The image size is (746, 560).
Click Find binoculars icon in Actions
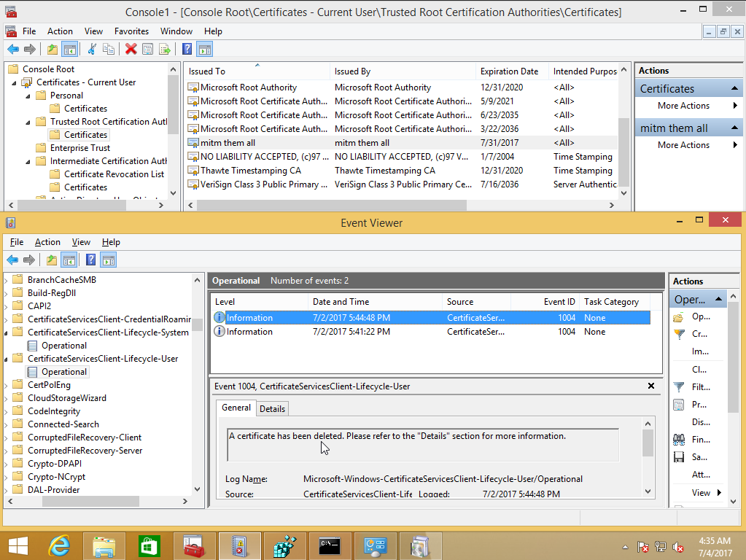(x=679, y=440)
